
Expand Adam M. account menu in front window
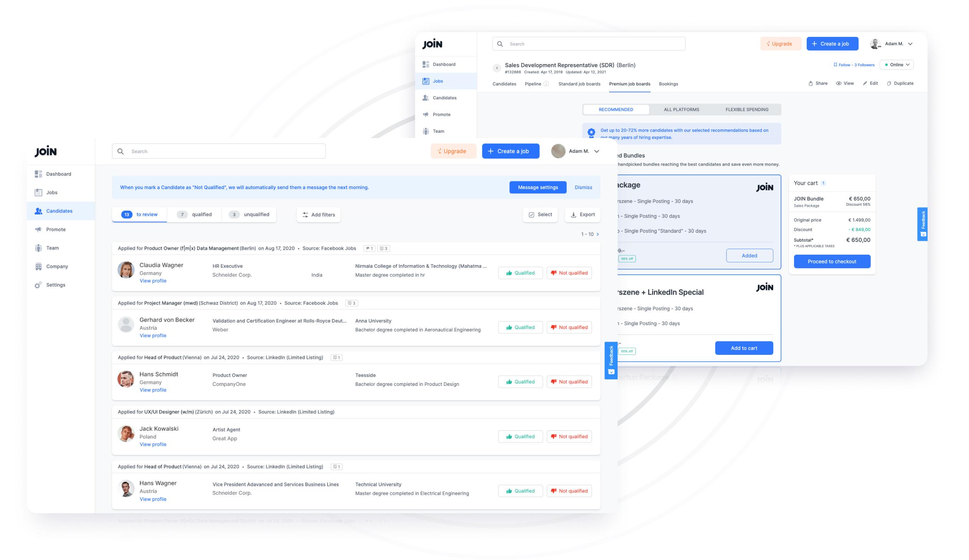tap(597, 152)
